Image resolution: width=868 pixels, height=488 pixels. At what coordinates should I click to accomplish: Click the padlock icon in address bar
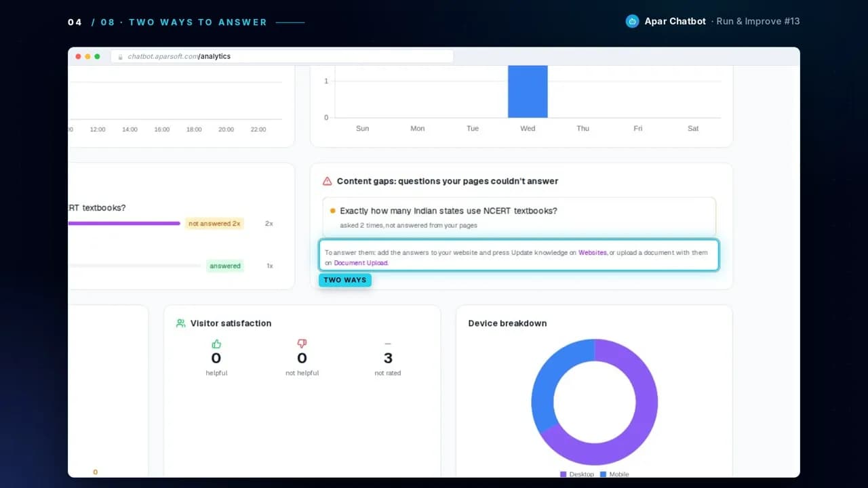121,56
